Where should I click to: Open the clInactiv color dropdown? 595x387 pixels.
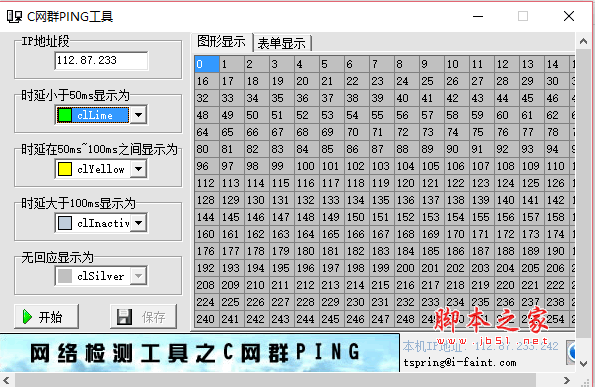[139, 223]
